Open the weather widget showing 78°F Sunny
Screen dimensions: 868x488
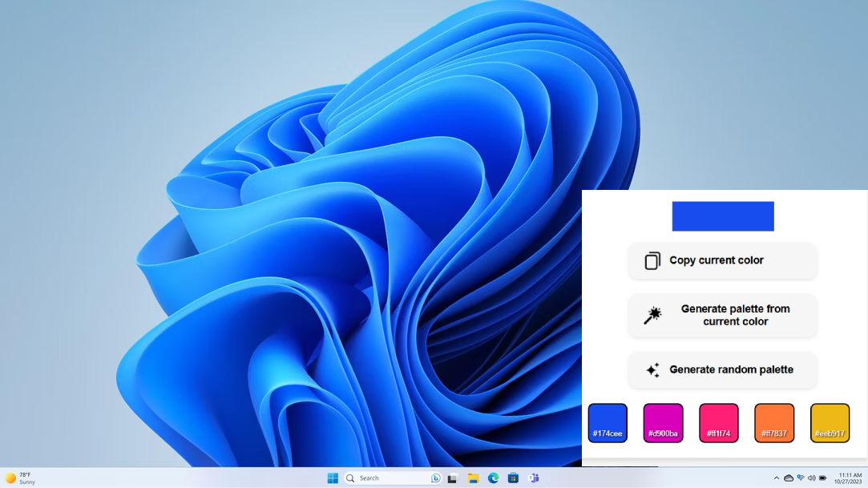click(x=21, y=478)
